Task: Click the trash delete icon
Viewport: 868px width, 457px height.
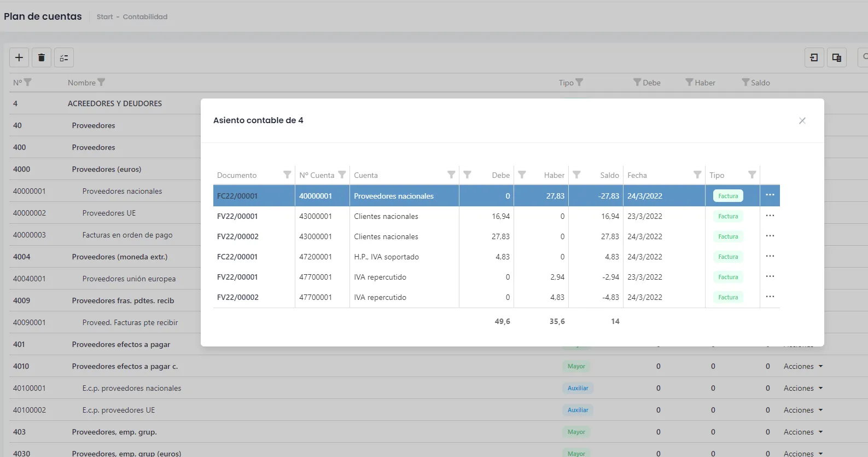Action: pyautogui.click(x=42, y=57)
